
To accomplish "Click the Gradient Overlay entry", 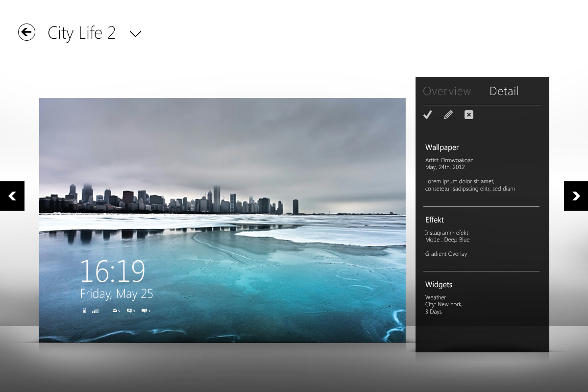I will pos(446,254).
